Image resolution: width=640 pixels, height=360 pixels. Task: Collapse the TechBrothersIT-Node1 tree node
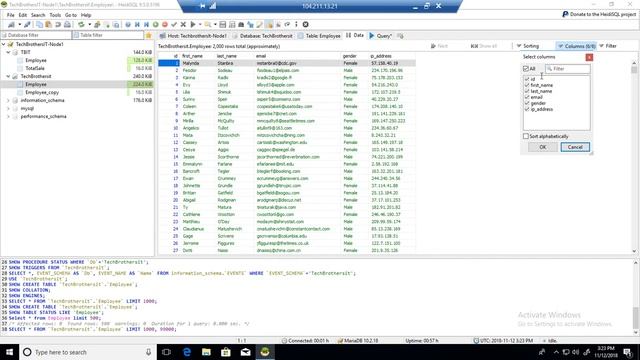[x=4, y=44]
